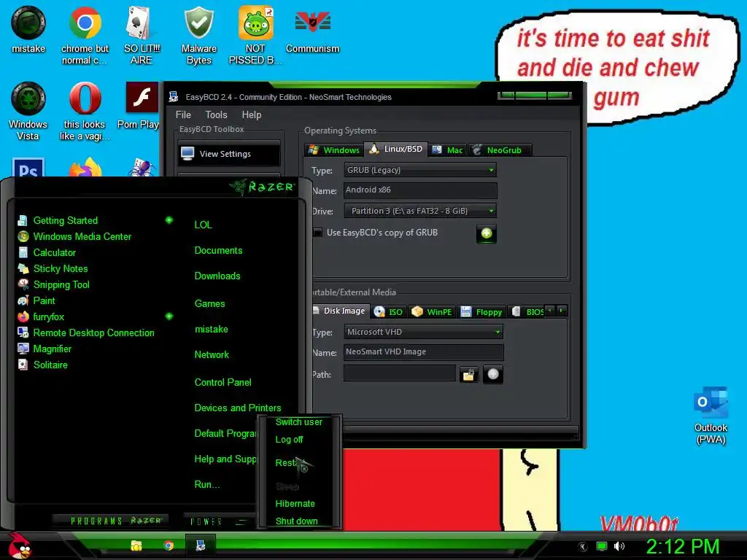This screenshot has width=747, height=560.
Task: Click the empty Path input field
Action: pos(400,373)
